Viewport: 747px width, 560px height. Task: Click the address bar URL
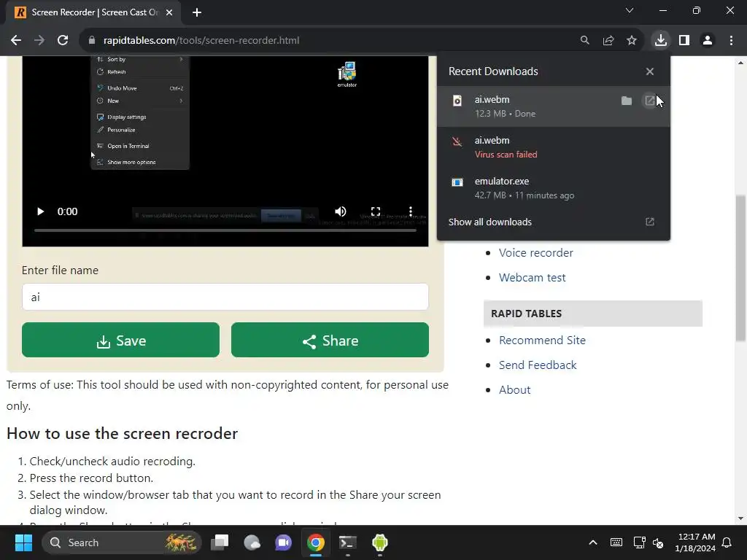coord(201,41)
